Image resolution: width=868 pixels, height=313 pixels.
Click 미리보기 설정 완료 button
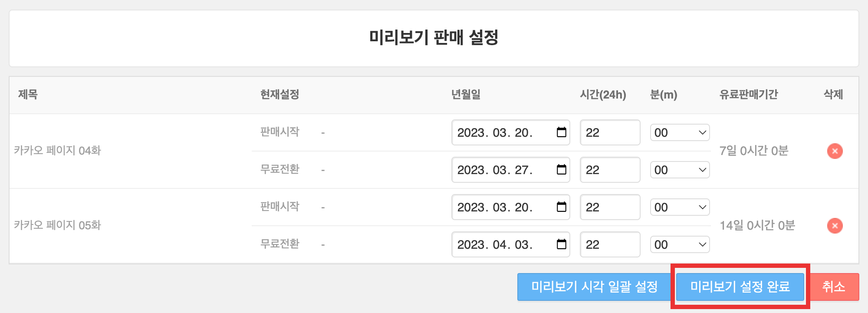pos(740,287)
